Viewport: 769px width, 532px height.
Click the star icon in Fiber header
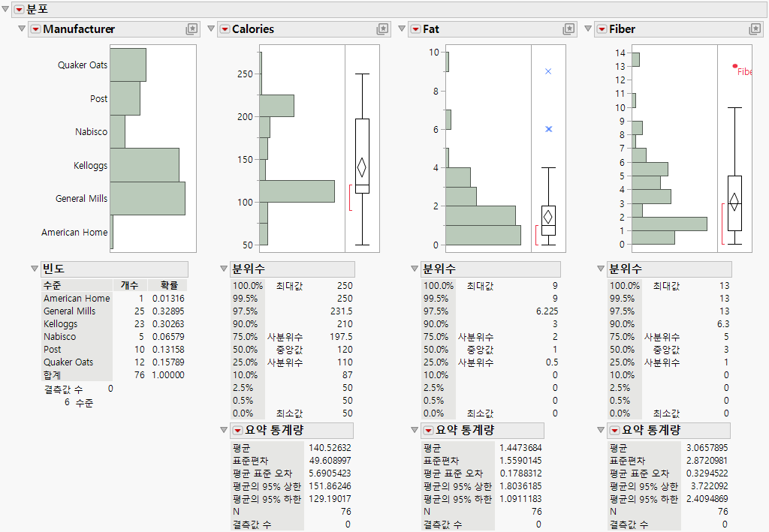(x=755, y=29)
